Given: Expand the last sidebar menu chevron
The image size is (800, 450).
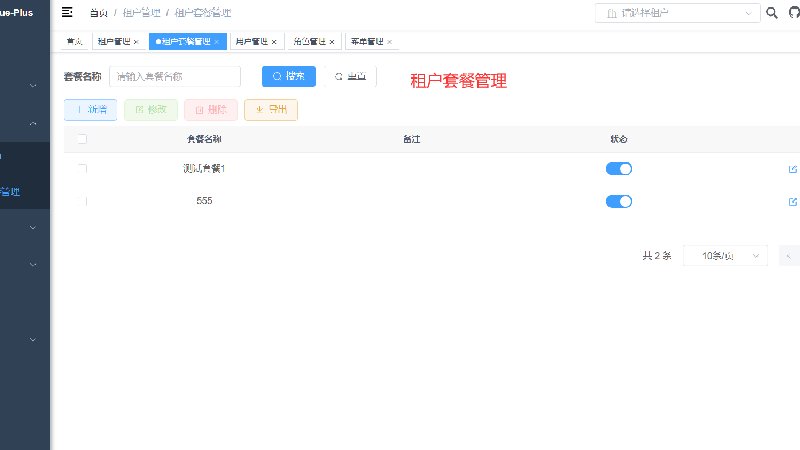Looking at the screenshot, I should coord(33,340).
